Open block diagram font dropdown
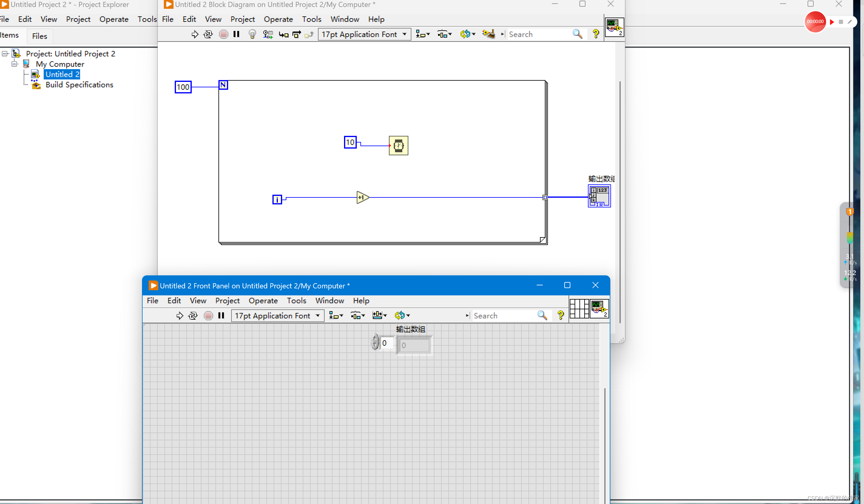The width and height of the screenshot is (864, 504). point(364,34)
